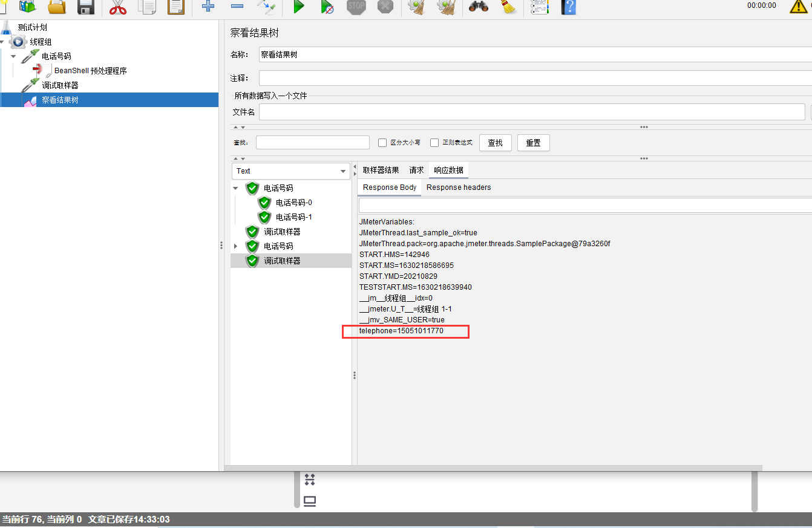Clear all results with double broom-gear icon
This screenshot has width=812, height=528.
(x=447, y=7)
